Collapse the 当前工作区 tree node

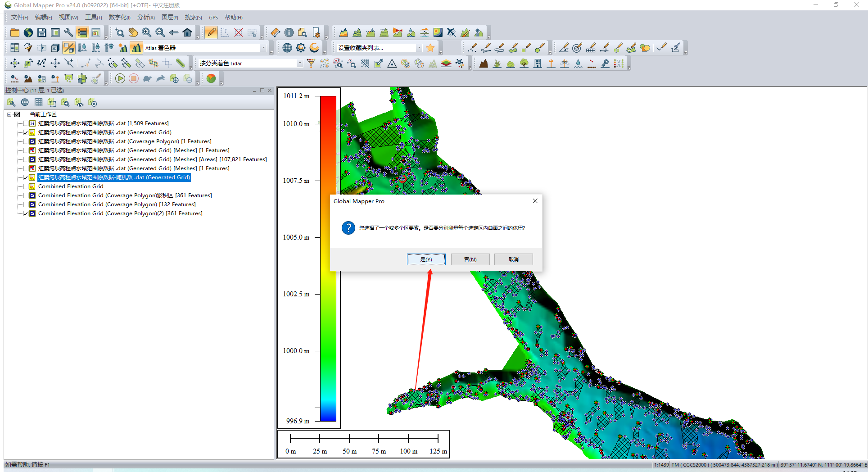coord(9,114)
